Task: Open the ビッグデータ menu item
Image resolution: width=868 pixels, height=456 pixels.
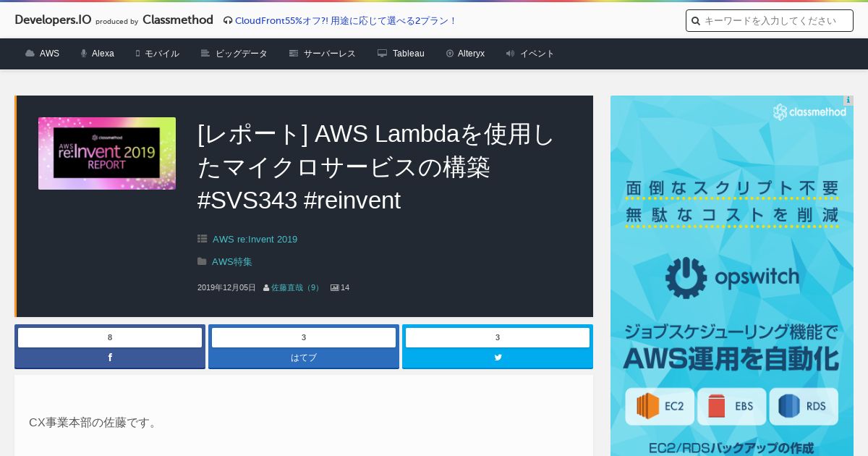Action: click(234, 54)
